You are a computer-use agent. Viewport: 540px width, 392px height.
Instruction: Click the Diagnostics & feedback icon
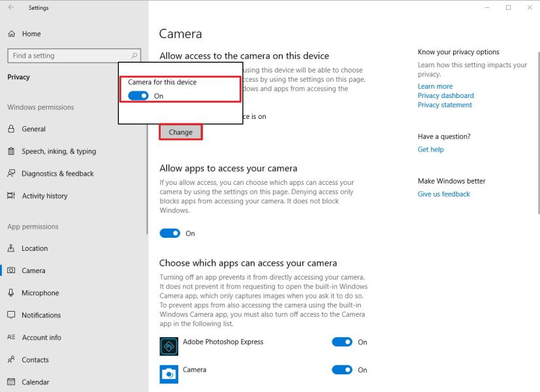[x=11, y=173]
